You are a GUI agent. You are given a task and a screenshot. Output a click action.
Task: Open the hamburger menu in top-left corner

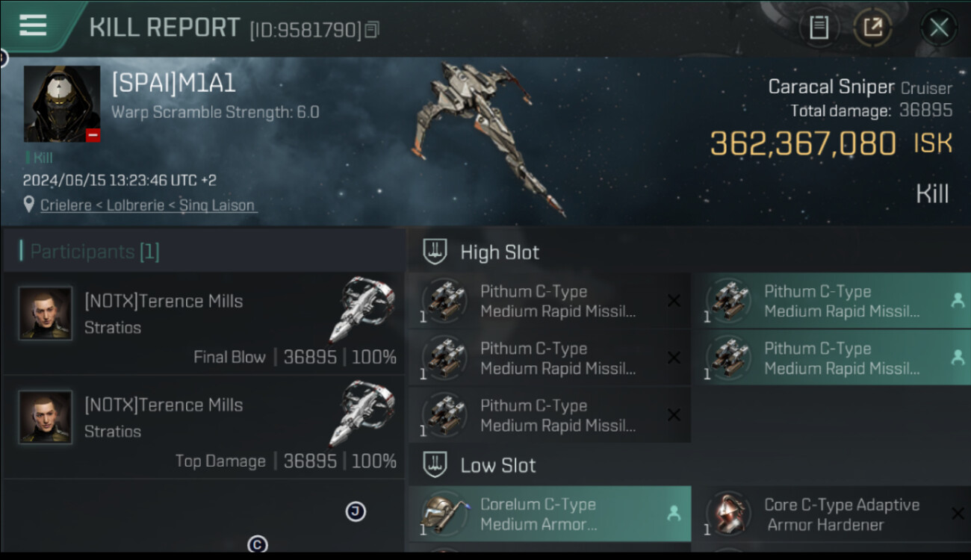[x=33, y=25]
